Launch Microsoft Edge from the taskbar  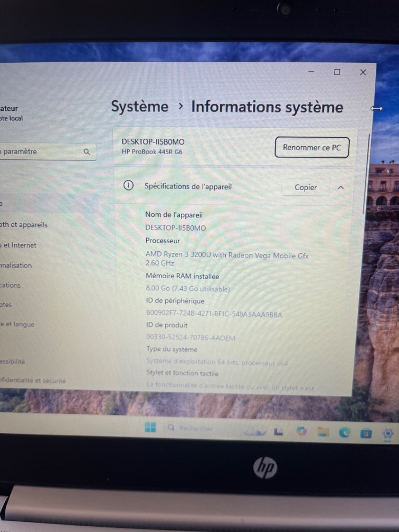(344, 432)
